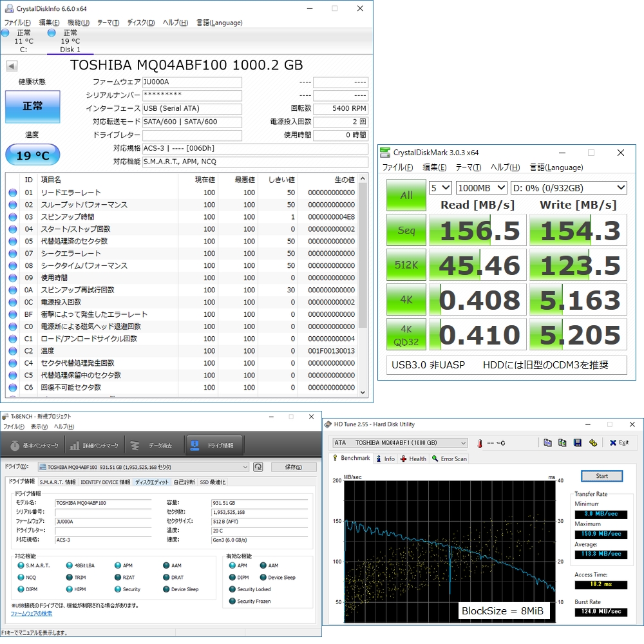This screenshot has width=644, height=644.
Task: Click the HD Tune thermometer temperature icon
Action: tap(479, 443)
